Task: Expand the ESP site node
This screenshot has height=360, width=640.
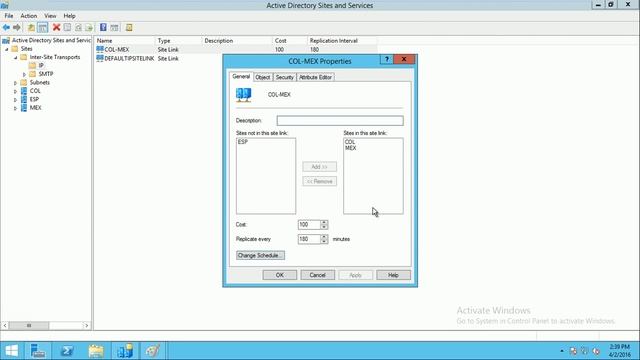Action: point(16,100)
